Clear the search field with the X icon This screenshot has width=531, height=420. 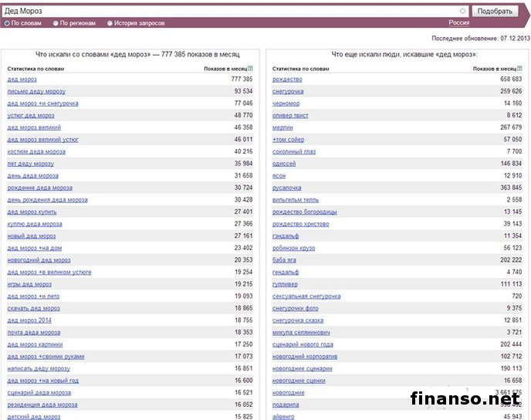[x=463, y=12]
